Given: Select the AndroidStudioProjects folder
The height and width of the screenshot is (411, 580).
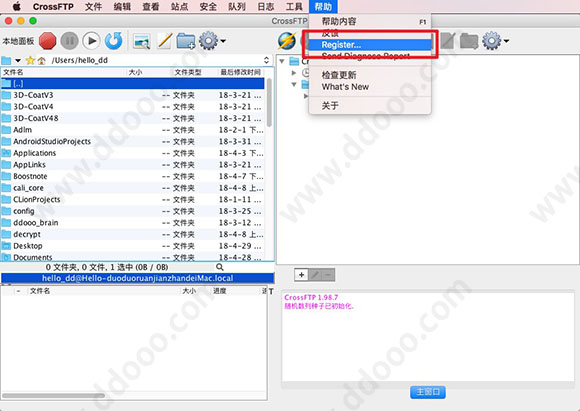Looking at the screenshot, I should pos(133,142).
